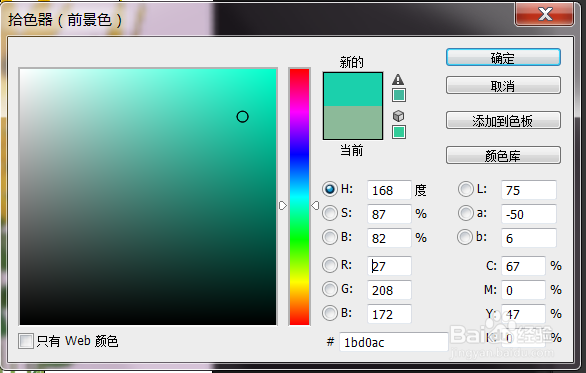Click inside the saturation-brightness color field
586x373 pixels.
point(148,197)
